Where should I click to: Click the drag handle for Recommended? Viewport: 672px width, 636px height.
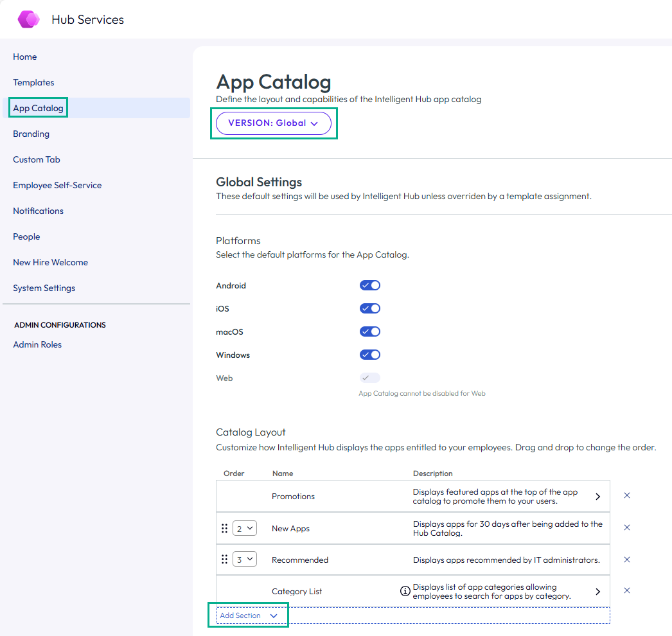coord(224,560)
